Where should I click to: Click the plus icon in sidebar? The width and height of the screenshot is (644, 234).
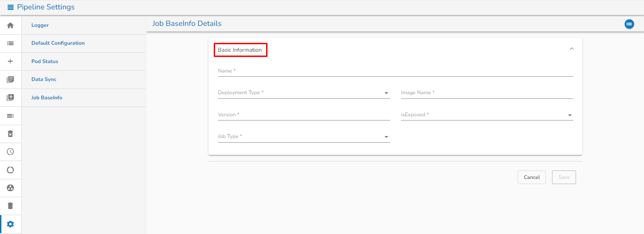10,61
